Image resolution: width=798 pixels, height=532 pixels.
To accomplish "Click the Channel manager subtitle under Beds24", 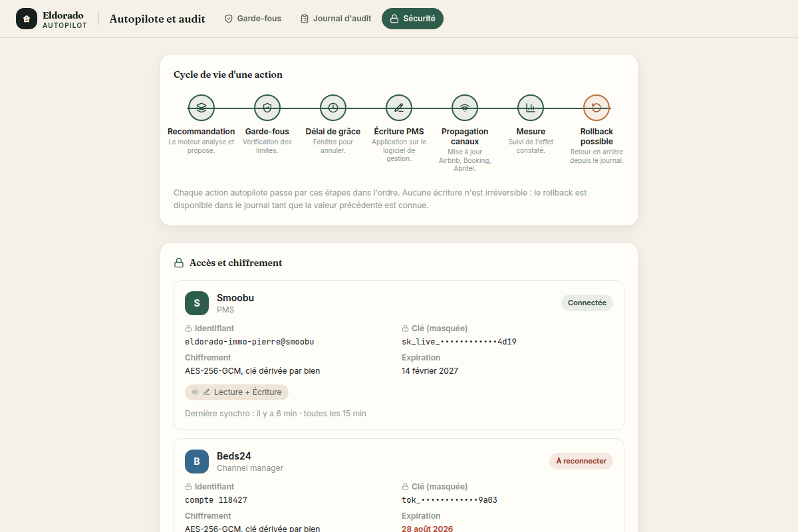I will (x=250, y=468).
